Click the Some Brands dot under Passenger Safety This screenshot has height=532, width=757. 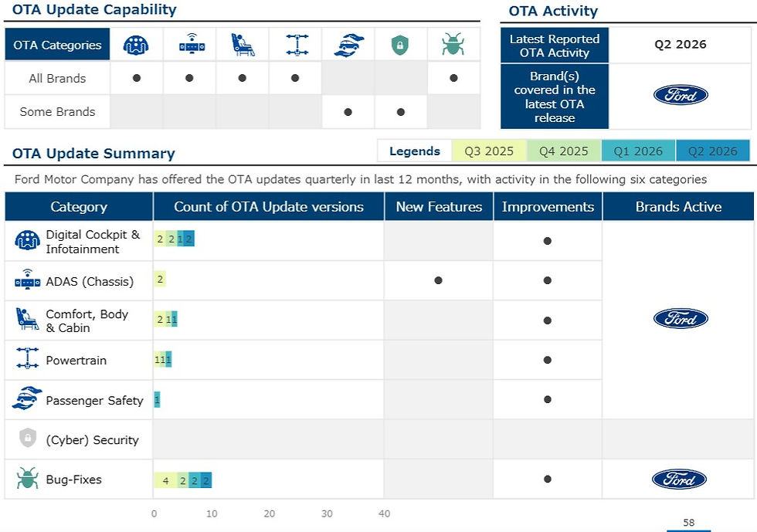(348, 112)
